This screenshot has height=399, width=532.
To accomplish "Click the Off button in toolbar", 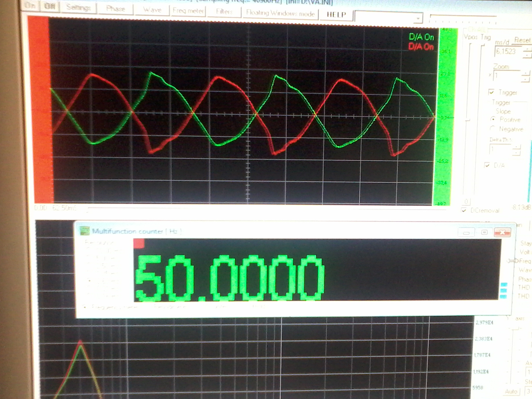I will coord(50,6).
